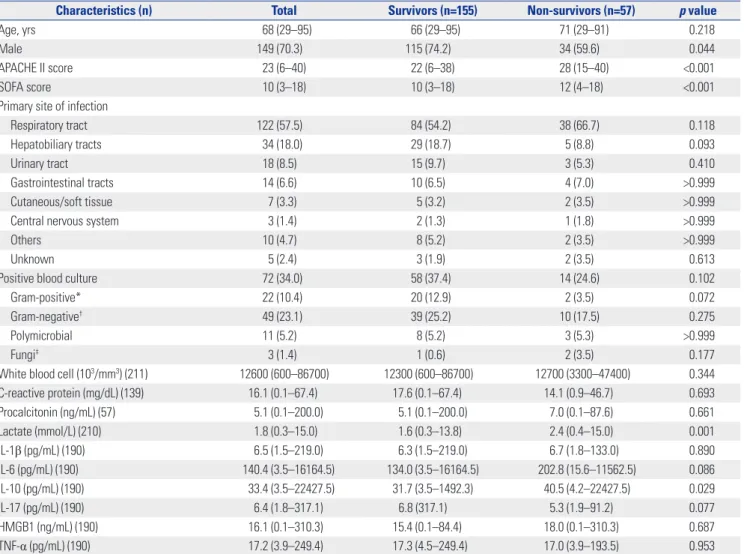Click the 'Total' column header
Viewport: 744px width, 554px height.
click(284, 10)
